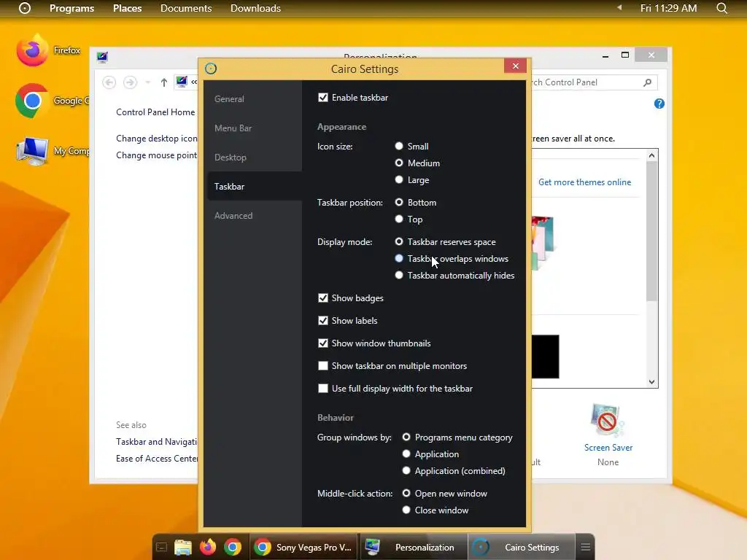Set taskbar position to Bottom
The width and height of the screenshot is (747, 560).
click(399, 203)
